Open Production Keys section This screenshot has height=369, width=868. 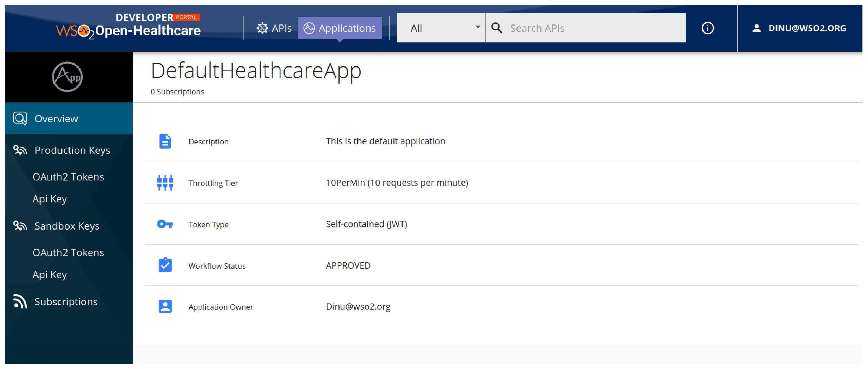coord(69,150)
